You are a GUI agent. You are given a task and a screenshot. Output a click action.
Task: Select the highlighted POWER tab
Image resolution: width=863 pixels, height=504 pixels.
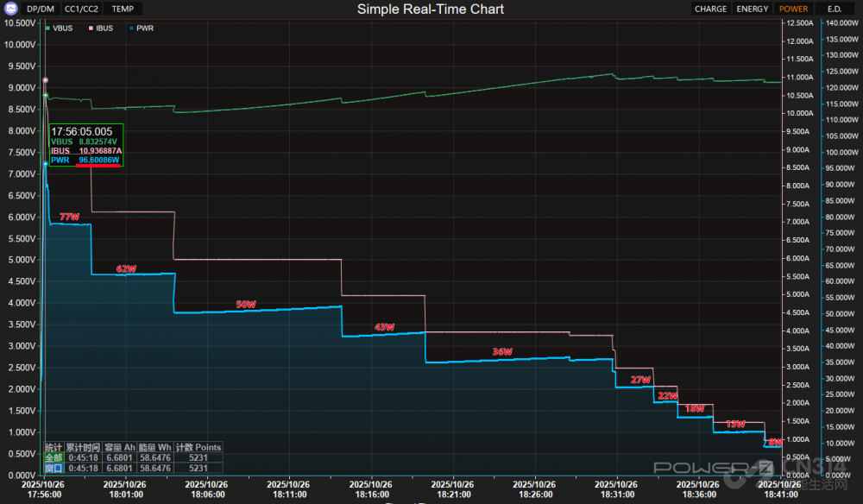(x=793, y=9)
